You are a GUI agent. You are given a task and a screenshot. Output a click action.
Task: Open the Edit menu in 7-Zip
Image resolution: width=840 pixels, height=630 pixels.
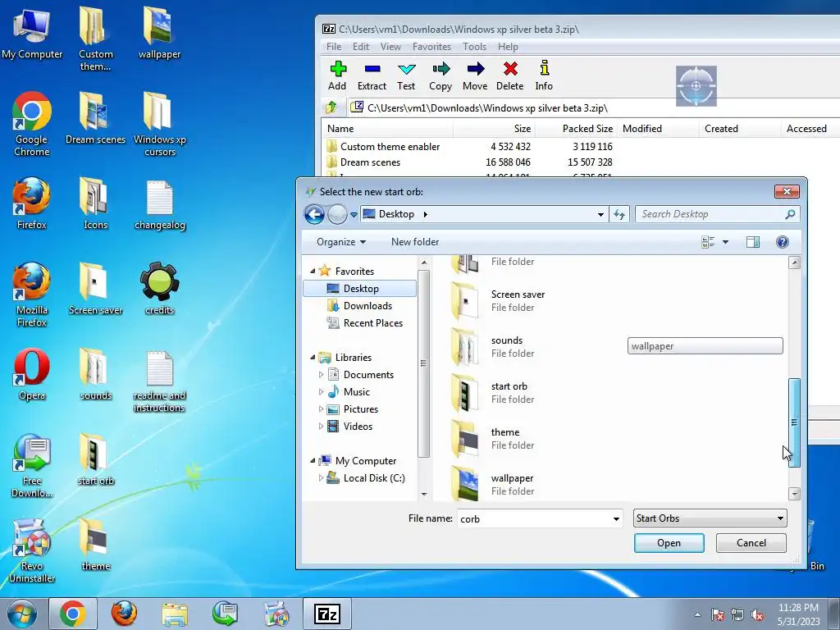(x=361, y=47)
